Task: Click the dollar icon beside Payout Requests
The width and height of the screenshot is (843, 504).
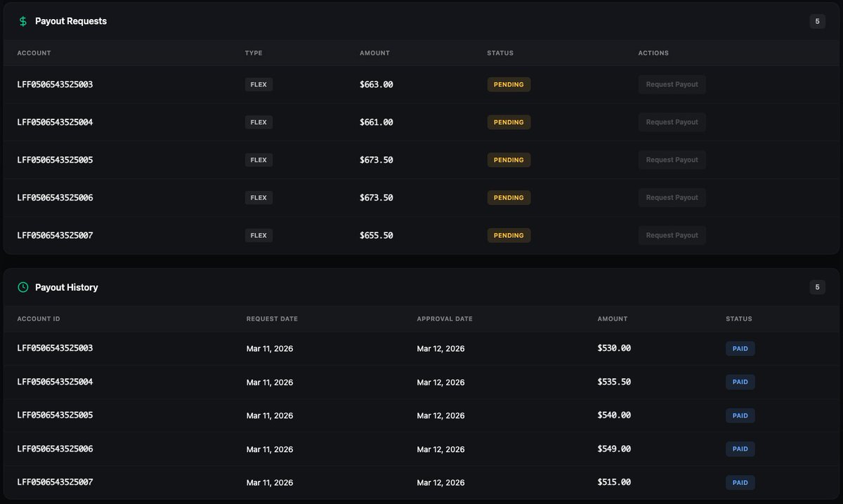Action: coord(23,21)
